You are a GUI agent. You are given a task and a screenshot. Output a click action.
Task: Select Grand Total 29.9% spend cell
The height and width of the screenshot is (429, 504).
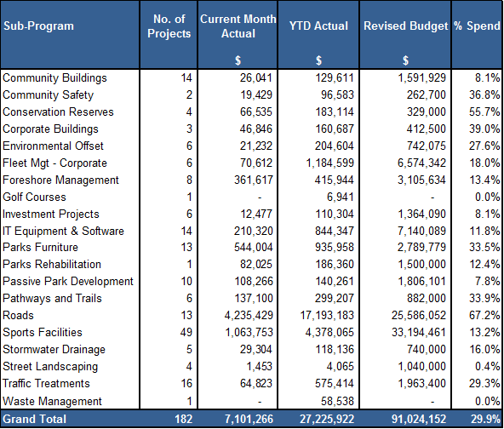click(485, 419)
